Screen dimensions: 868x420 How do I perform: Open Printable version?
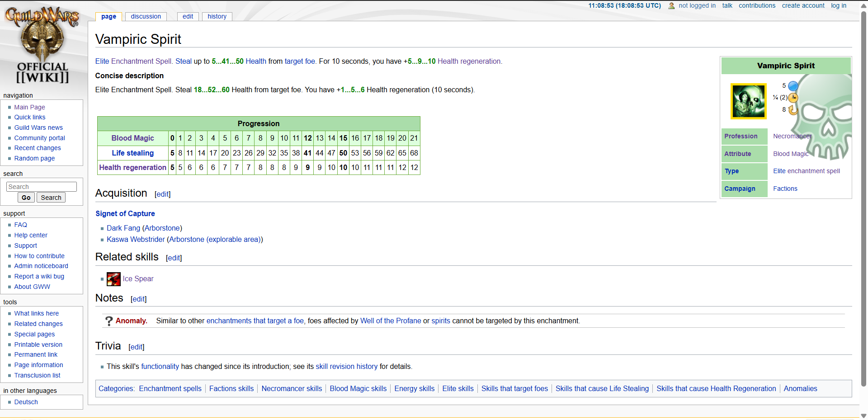click(38, 344)
